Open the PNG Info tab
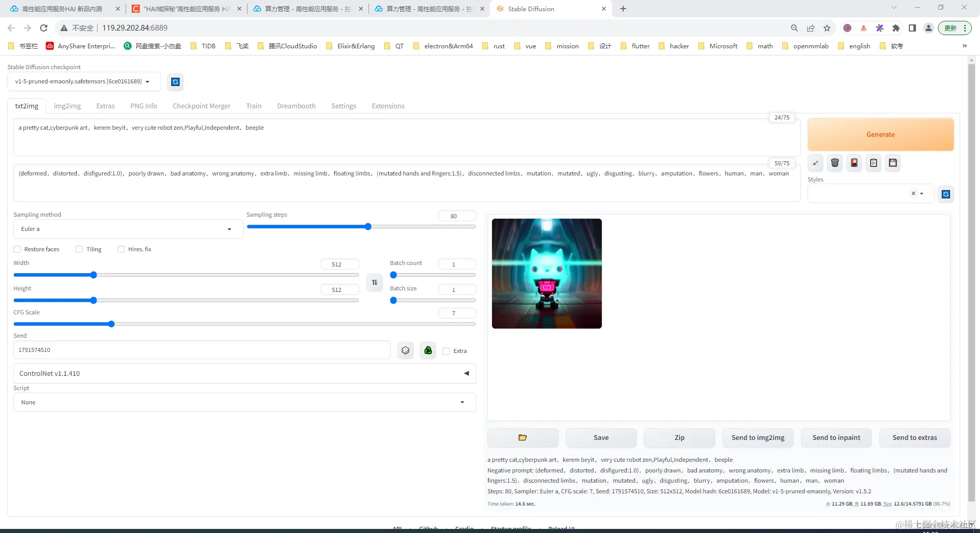The image size is (980, 533). click(x=143, y=106)
